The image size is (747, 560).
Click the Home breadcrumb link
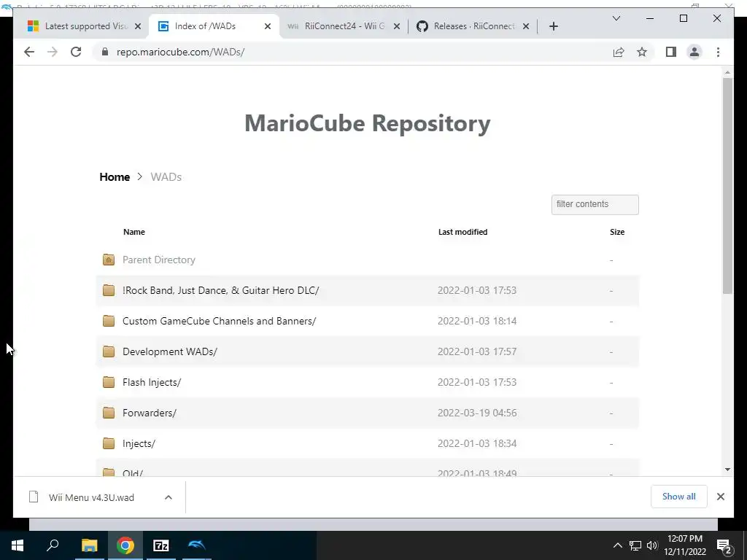pos(115,176)
